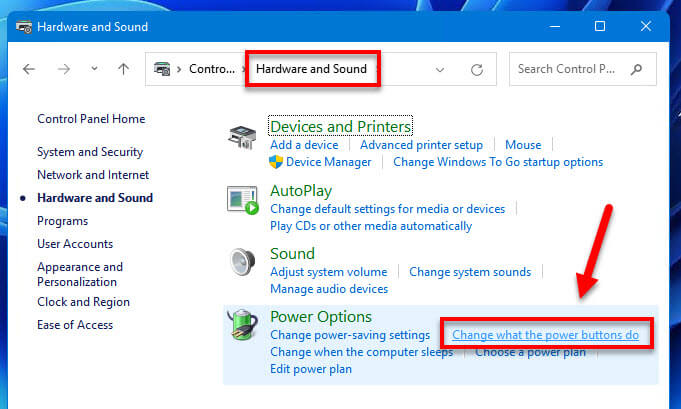Open Choose a power plan
The image size is (681, 409).
[530, 352]
